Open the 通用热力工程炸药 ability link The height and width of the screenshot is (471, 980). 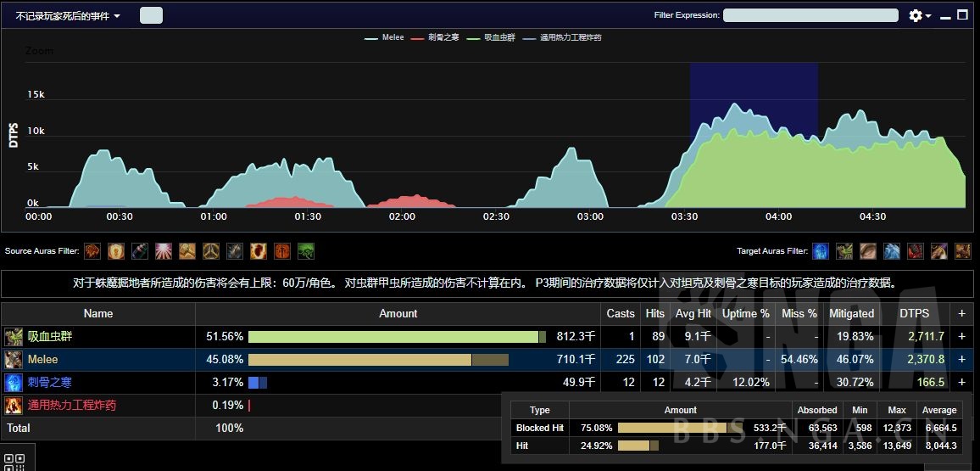71,406
